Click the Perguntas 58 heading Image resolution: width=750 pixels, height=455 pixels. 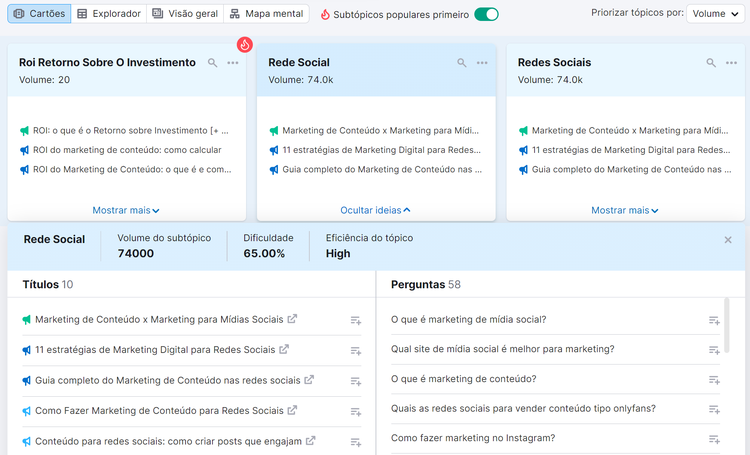(426, 285)
